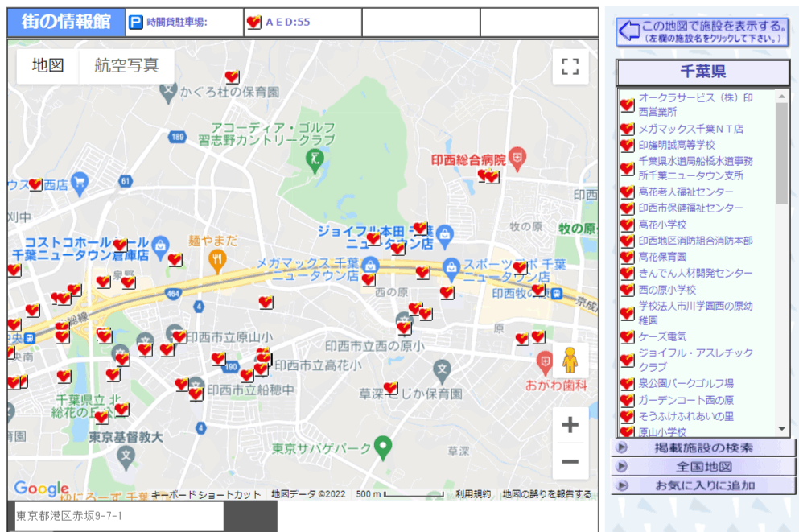The width and height of the screenshot is (799, 532).
Task: Select 印旛明誠高等学校 in facility list
Action: point(677,145)
